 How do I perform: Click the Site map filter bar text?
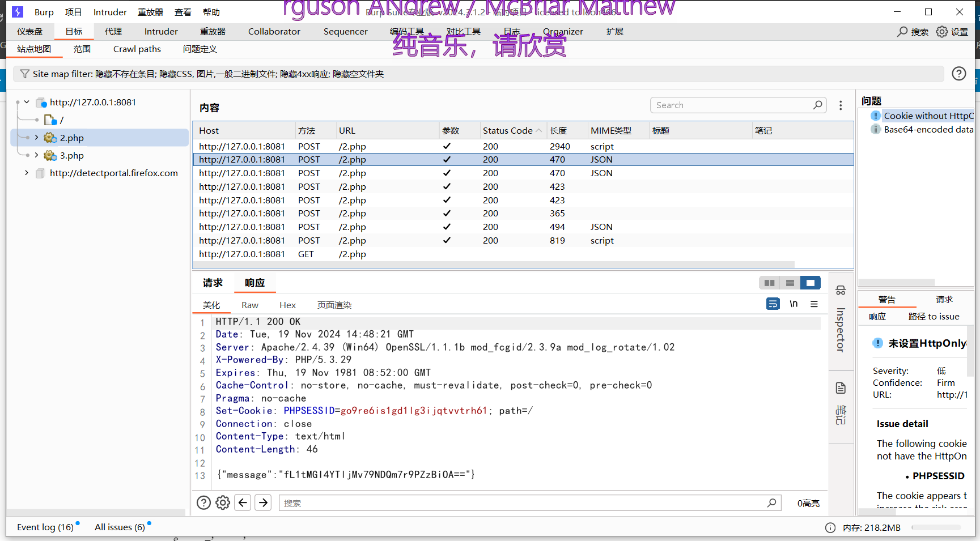pos(208,74)
